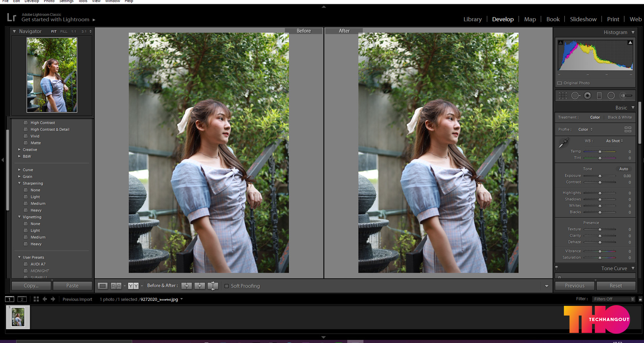Open the Window menu
This screenshot has width=644, height=343.
pyautogui.click(x=113, y=1)
